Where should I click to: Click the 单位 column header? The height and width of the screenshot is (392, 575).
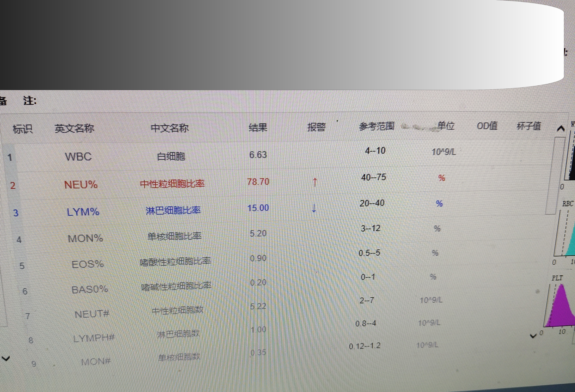(x=446, y=126)
